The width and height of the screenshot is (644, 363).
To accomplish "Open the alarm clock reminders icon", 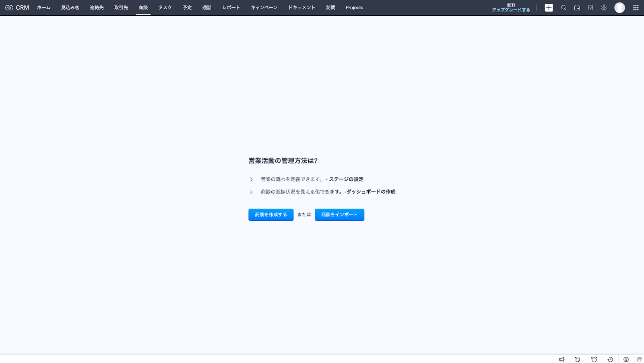I will click(x=594, y=359).
